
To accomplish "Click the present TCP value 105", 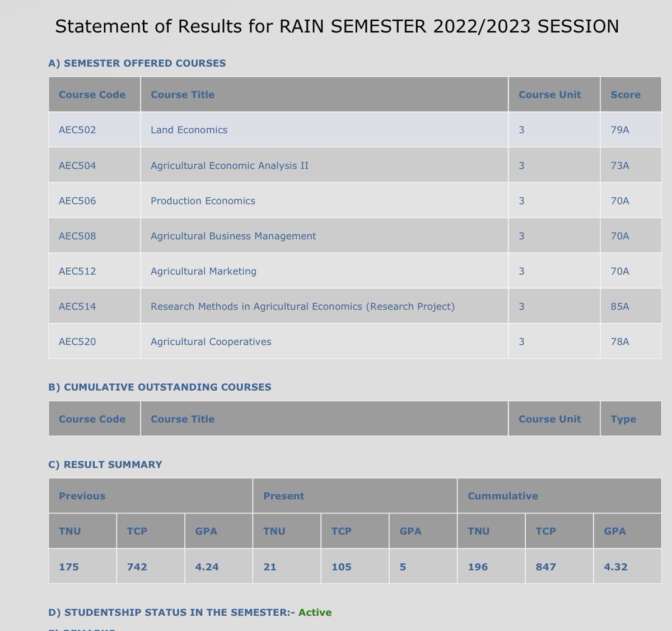I will coord(342,567).
